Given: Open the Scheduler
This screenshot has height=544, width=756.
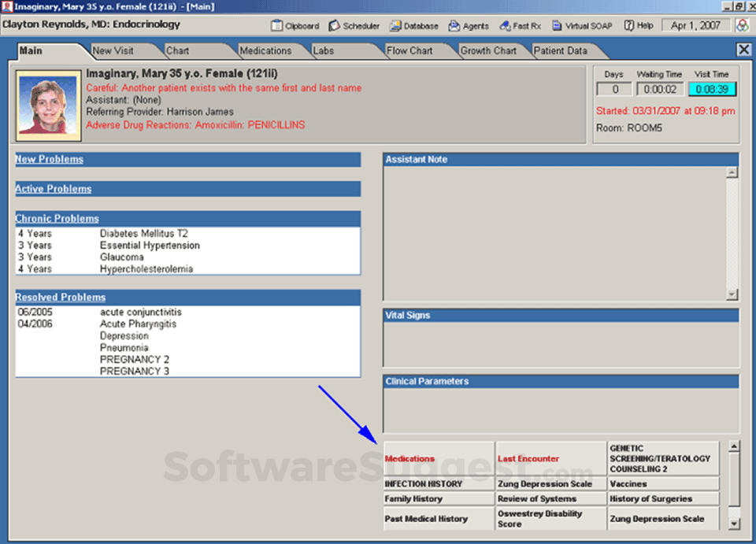Looking at the screenshot, I should (354, 25).
